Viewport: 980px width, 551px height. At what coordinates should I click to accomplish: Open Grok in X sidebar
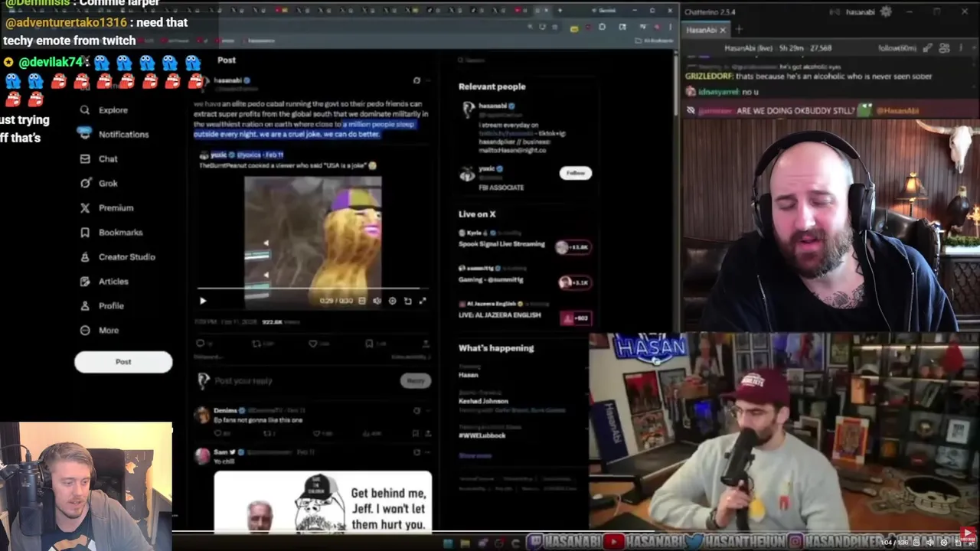click(99, 183)
